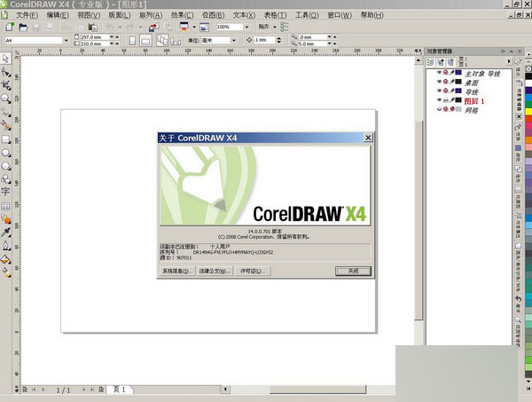Image resolution: width=532 pixels, height=402 pixels.
Task: Select the Ellipse tool
Action: coord(5,153)
